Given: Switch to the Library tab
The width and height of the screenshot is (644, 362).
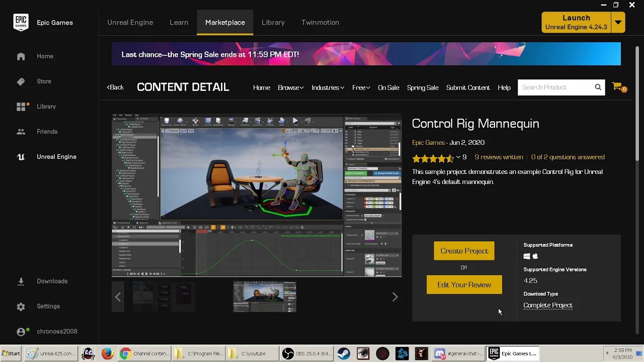Looking at the screenshot, I should tap(273, 23).
